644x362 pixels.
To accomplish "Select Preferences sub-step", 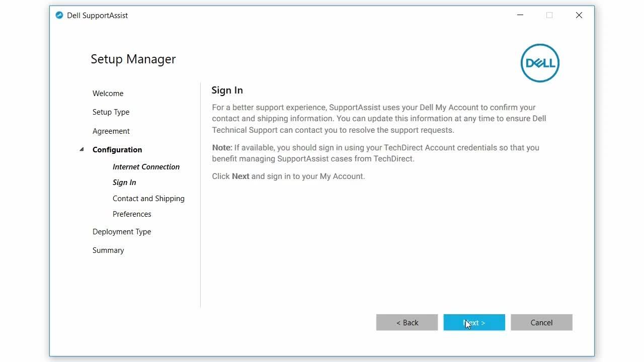I will (132, 214).
